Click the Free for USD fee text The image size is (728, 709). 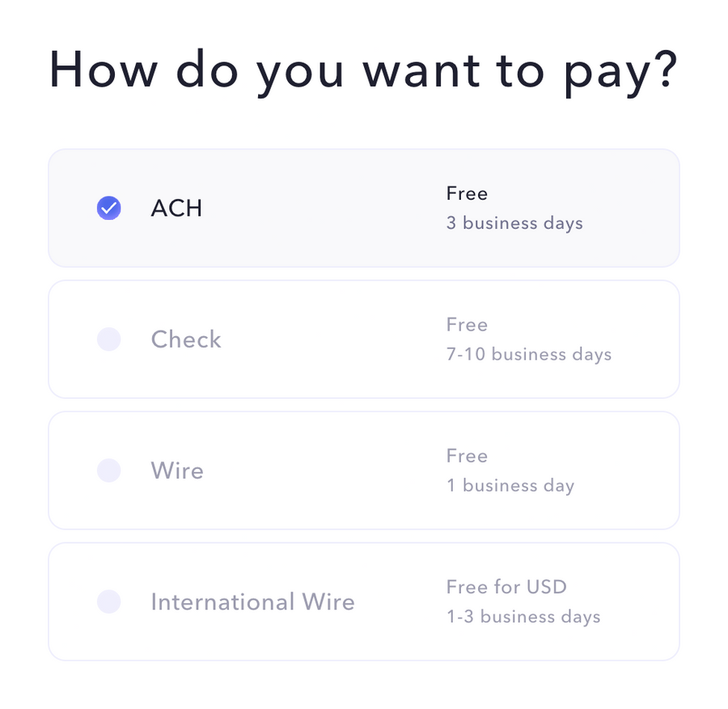click(x=506, y=587)
